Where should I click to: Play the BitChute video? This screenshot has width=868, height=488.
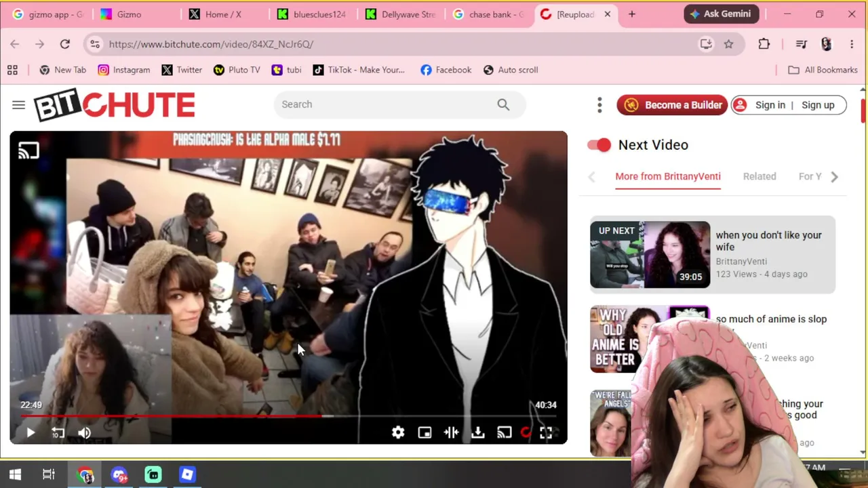(31, 433)
